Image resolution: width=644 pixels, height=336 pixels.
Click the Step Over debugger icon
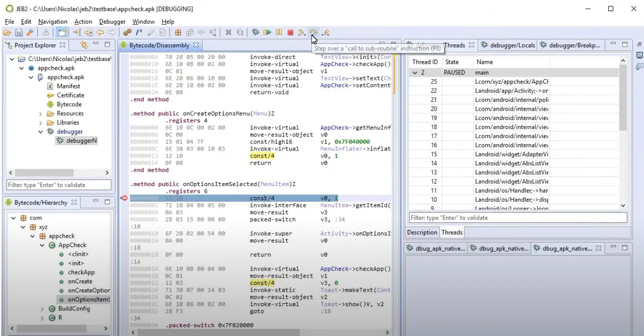click(314, 32)
